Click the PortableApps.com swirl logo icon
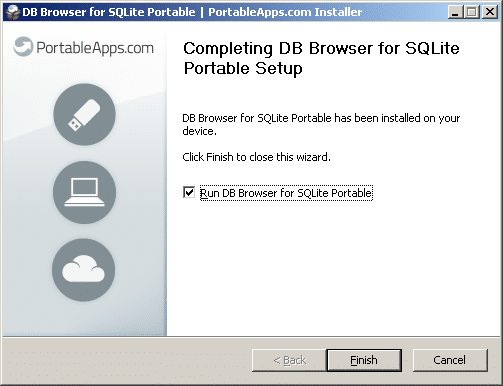This screenshot has width=503, height=386. [23, 46]
